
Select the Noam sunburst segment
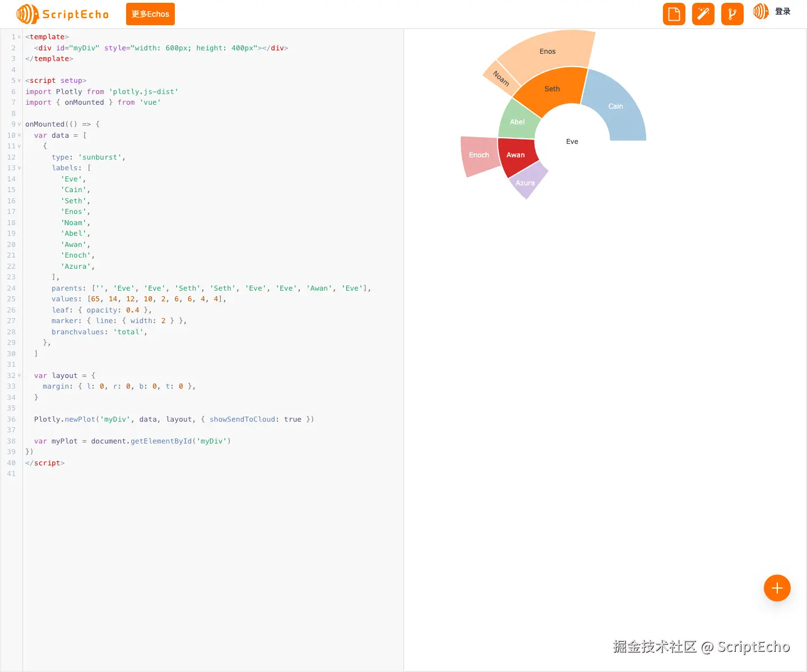click(501, 78)
